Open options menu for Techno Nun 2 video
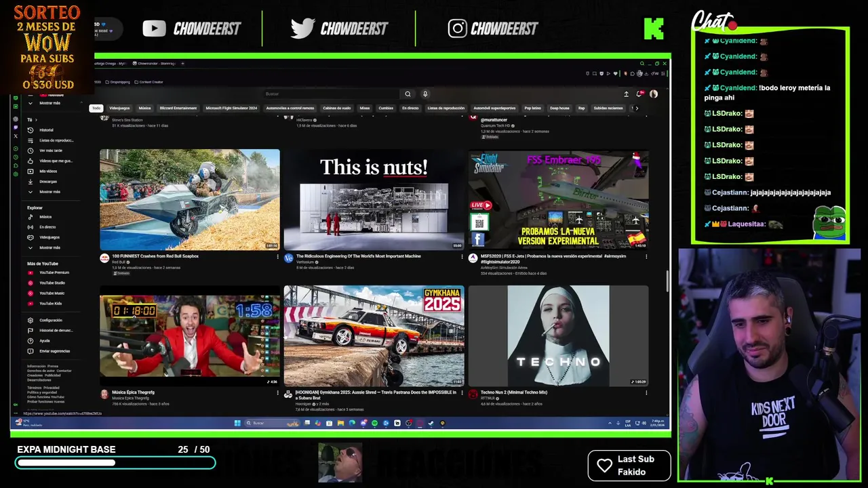This screenshot has width=868, height=488. pyautogui.click(x=646, y=392)
